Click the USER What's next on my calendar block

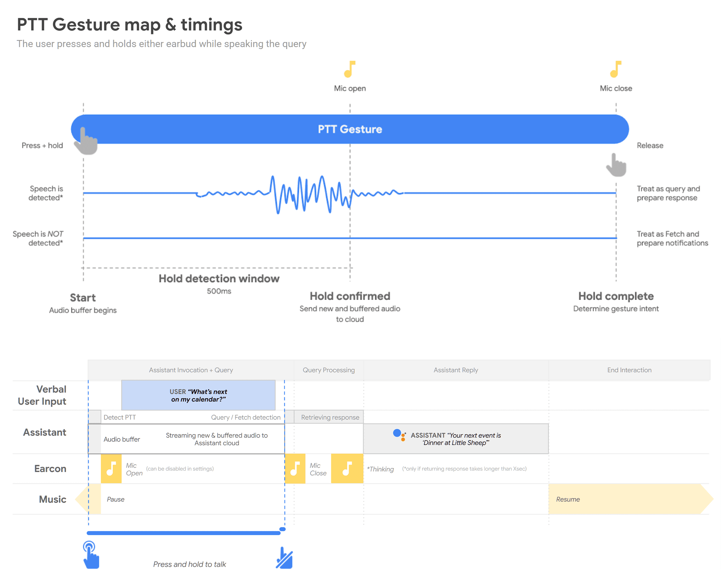[198, 395]
